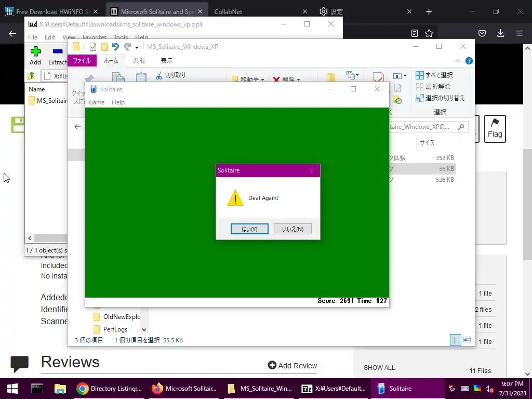This screenshot has height=399, width=532.
Task: Switch to the 共有 ribbon tab
Action: pyautogui.click(x=139, y=61)
